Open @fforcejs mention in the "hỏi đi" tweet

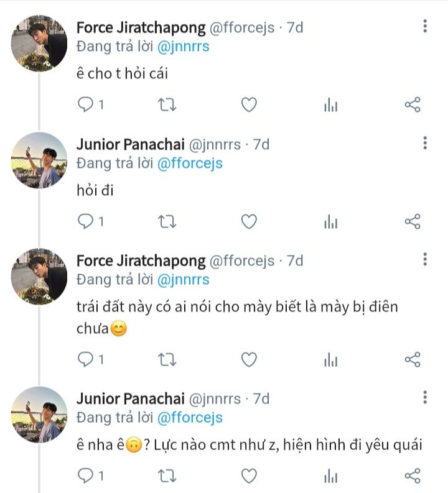point(189,164)
